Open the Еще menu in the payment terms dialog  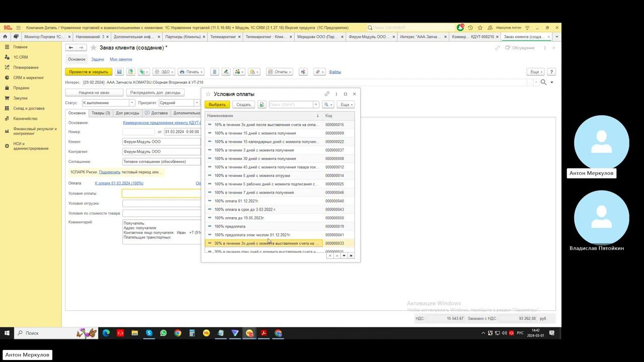pyautogui.click(x=347, y=105)
